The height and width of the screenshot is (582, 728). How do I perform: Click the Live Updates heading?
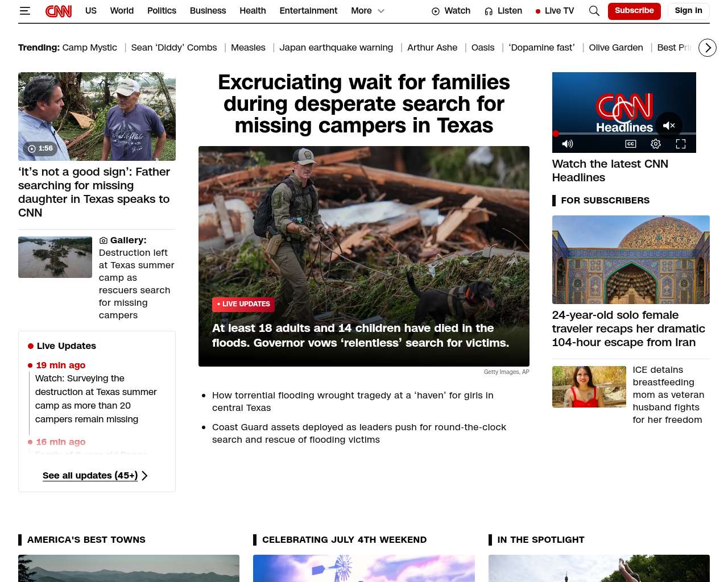click(x=66, y=346)
